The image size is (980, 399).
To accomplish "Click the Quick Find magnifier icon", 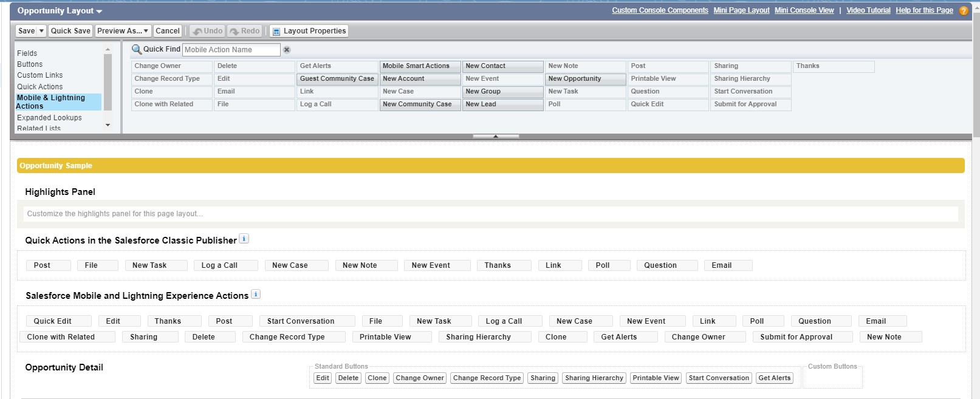I will (137, 49).
